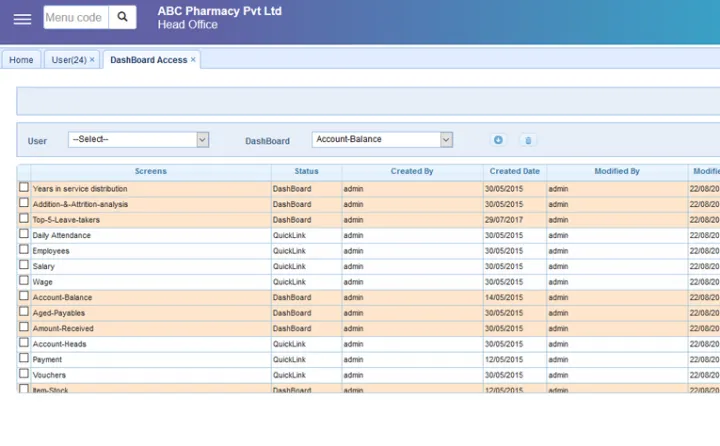Check the Years in service distribution row
720x446 pixels.
pos(24,188)
